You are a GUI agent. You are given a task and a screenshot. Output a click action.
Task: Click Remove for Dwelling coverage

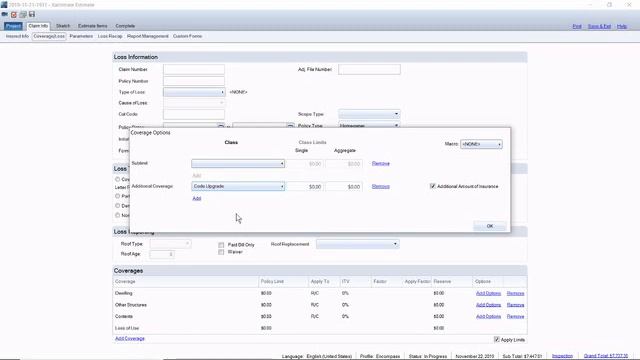click(515, 293)
